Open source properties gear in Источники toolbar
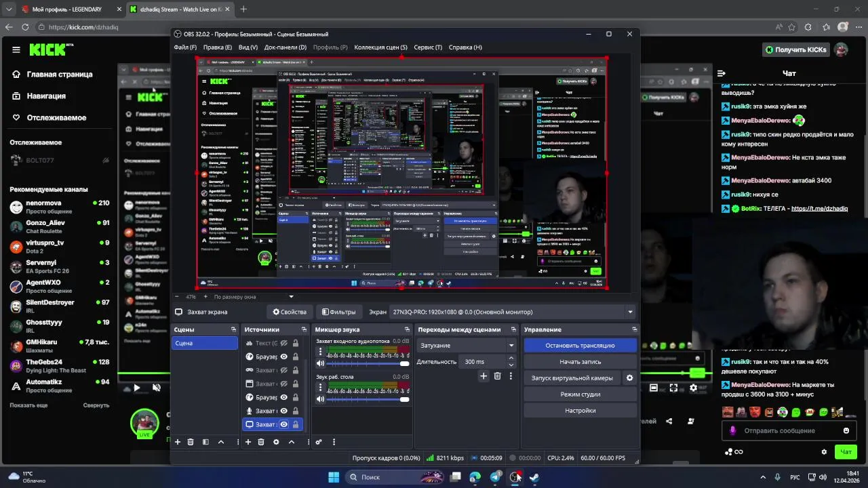The image size is (868, 488). click(x=276, y=442)
